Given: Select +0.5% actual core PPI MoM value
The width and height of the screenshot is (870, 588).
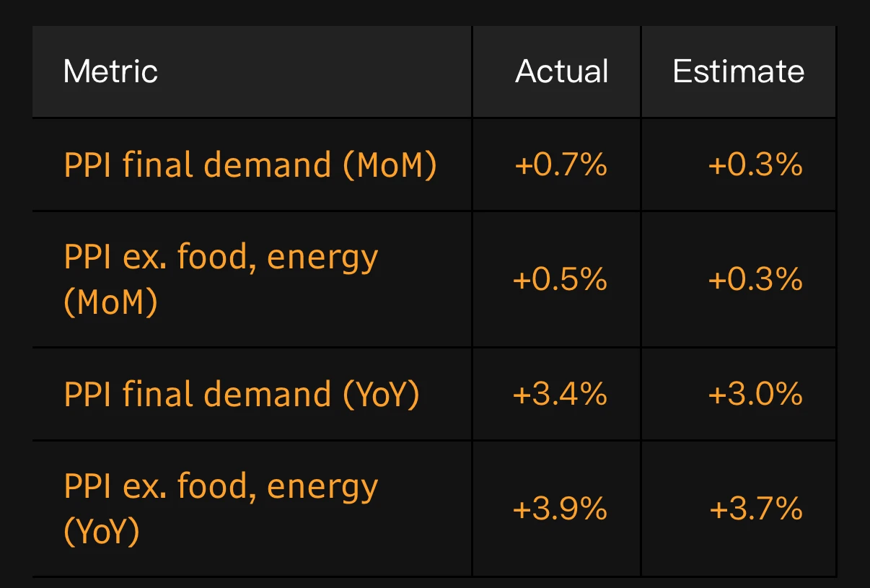Looking at the screenshot, I should 560,279.
